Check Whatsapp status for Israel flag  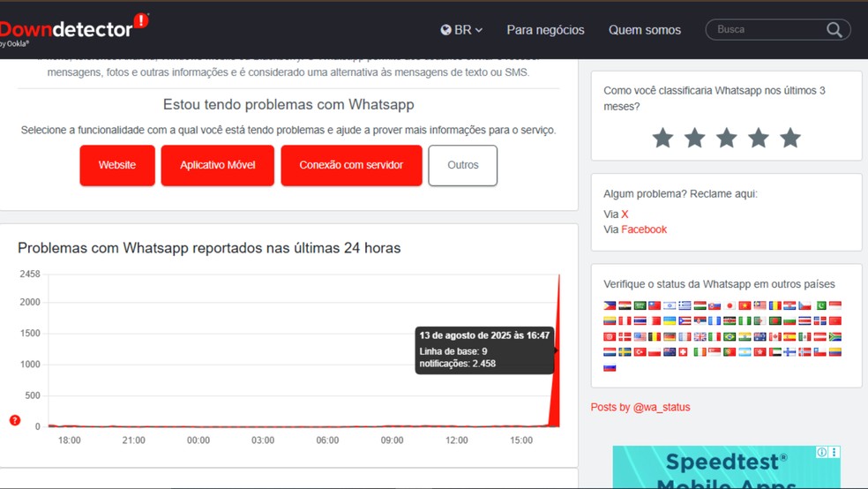pyautogui.click(x=670, y=305)
